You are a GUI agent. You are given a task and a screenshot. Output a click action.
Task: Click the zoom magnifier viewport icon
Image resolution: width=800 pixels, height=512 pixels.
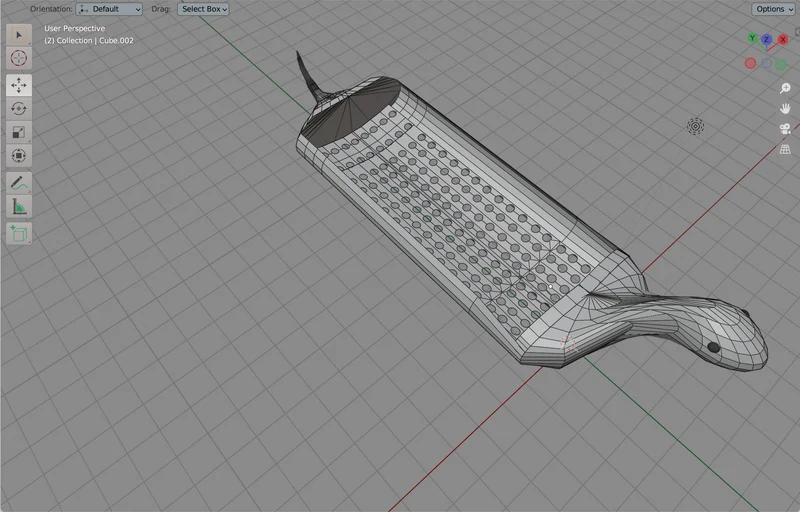pyautogui.click(x=785, y=88)
